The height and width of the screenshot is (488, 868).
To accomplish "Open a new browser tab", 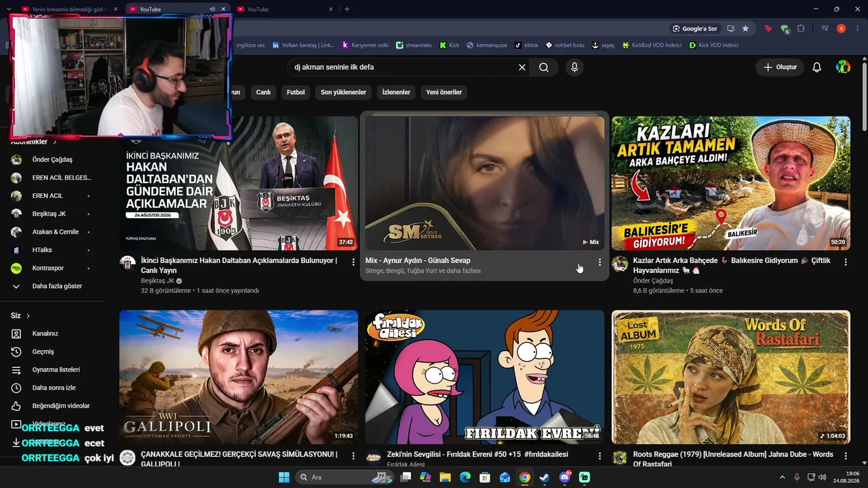I will 347,9.
